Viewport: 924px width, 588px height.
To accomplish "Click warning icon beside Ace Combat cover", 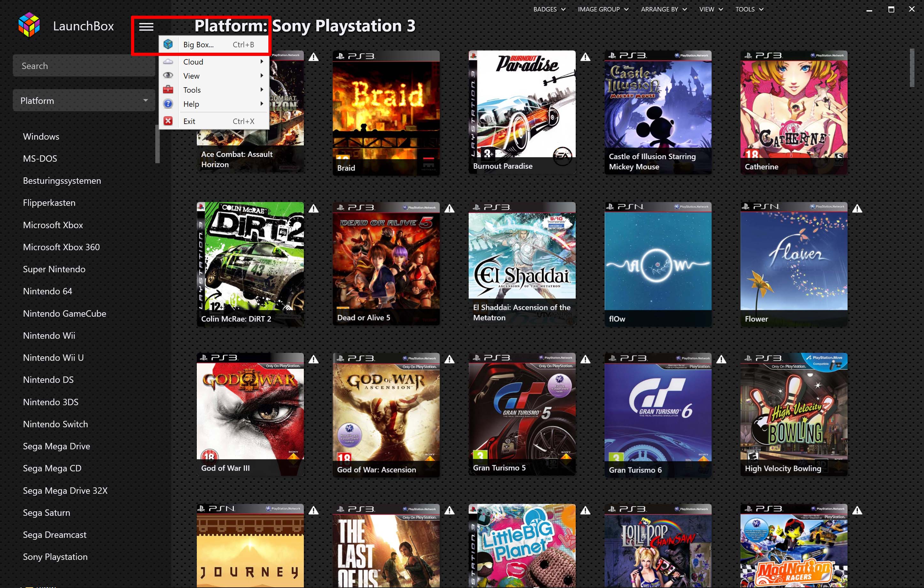I will (313, 57).
